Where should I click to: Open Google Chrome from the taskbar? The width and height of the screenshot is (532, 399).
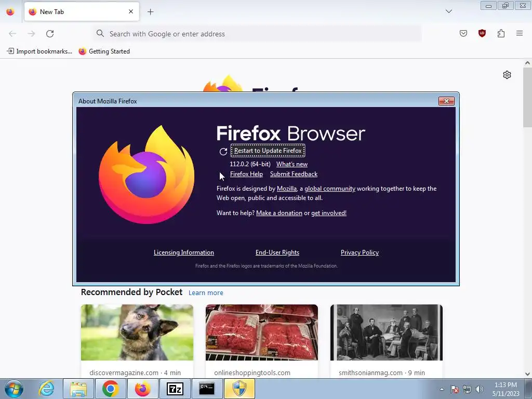pos(110,389)
